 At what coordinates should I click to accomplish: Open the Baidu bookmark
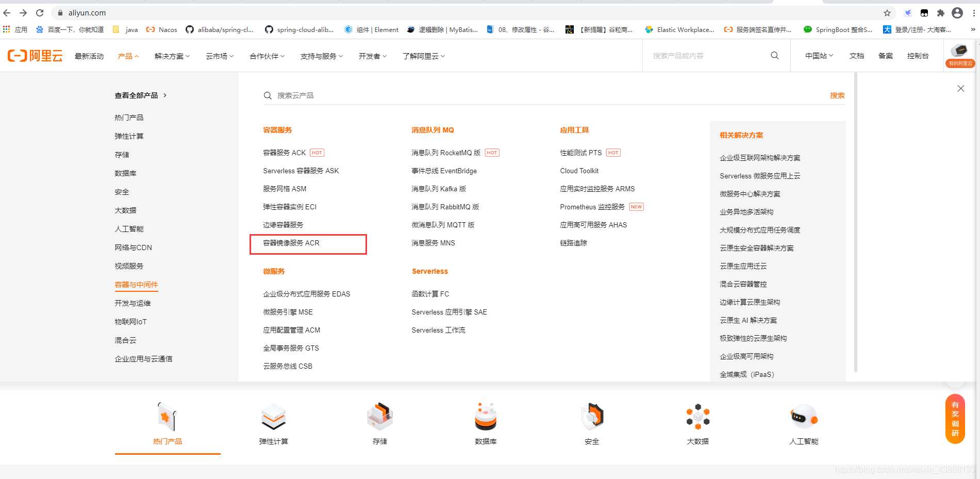70,29
